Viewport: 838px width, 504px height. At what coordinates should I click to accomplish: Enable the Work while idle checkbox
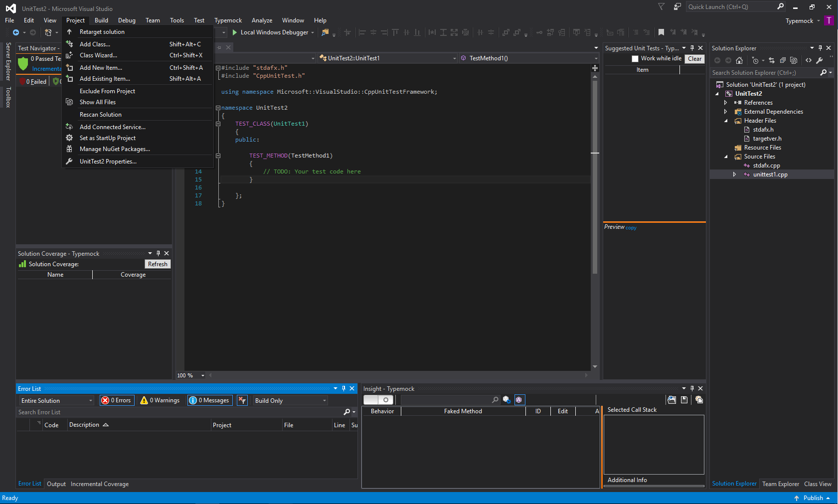[x=635, y=59]
